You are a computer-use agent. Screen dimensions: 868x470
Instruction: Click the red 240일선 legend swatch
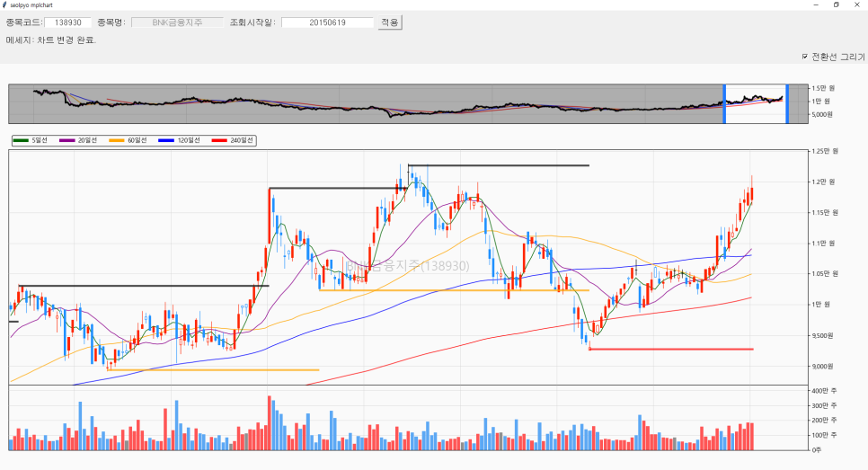(x=219, y=140)
